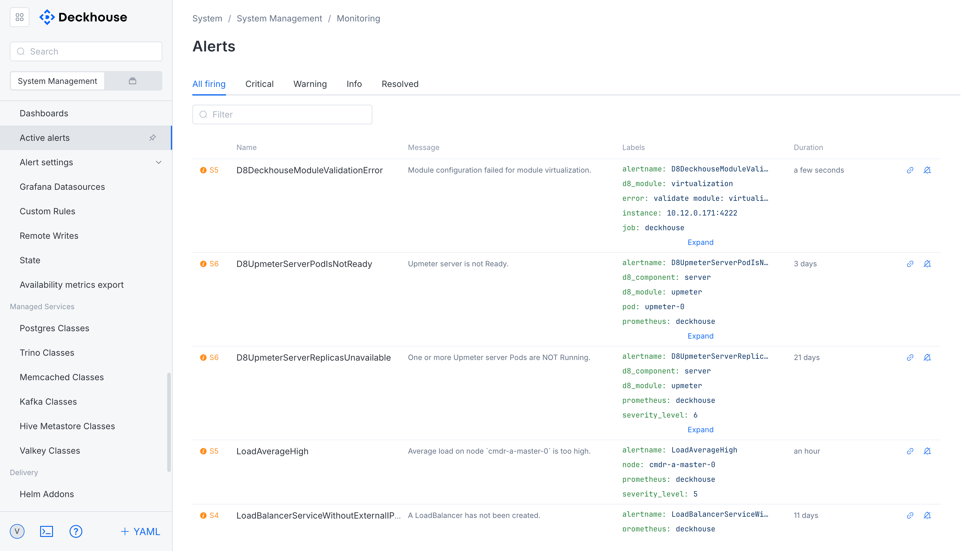The width and height of the screenshot is (980, 551).
Task: Open Custom Rules in the sidebar
Action: 86,211
